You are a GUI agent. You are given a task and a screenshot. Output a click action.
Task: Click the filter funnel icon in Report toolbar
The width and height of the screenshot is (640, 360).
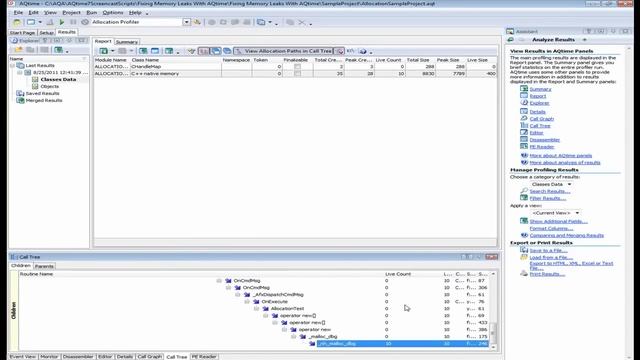point(191,51)
